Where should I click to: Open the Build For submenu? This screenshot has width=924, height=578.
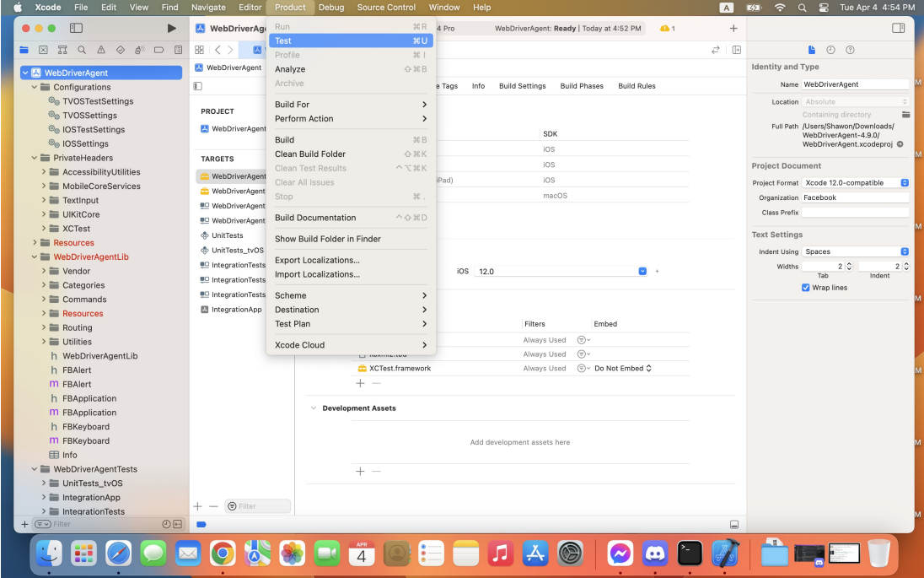352,105
